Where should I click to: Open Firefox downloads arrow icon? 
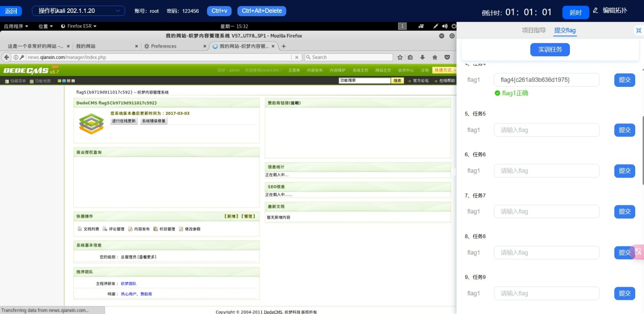coord(422,57)
